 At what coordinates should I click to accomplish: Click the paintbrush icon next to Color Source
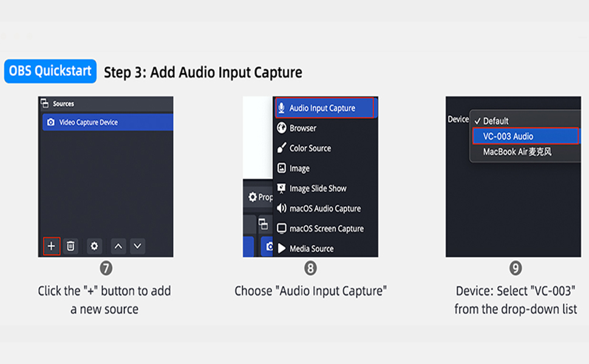[282, 148]
